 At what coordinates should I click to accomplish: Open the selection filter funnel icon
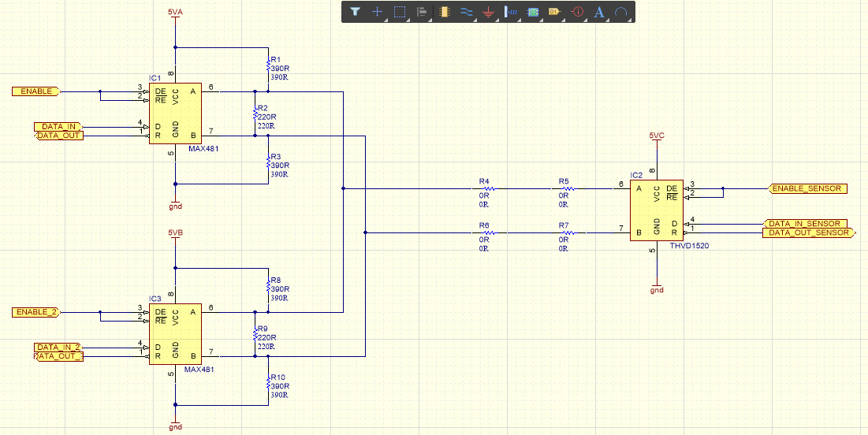point(355,12)
